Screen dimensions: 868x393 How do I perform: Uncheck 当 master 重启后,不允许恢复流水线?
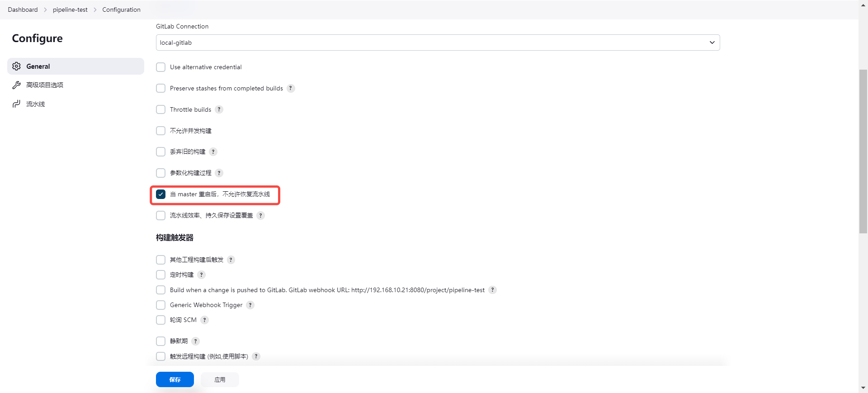(x=160, y=194)
